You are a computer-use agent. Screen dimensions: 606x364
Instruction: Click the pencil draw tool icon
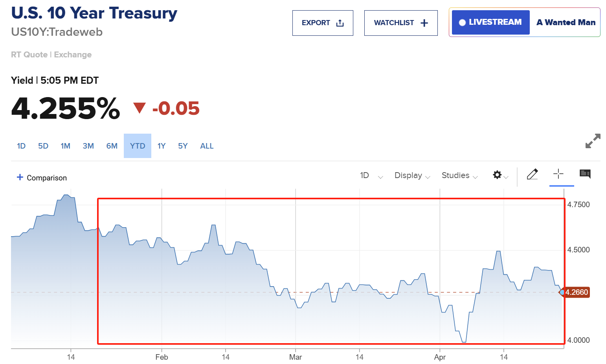coord(532,174)
